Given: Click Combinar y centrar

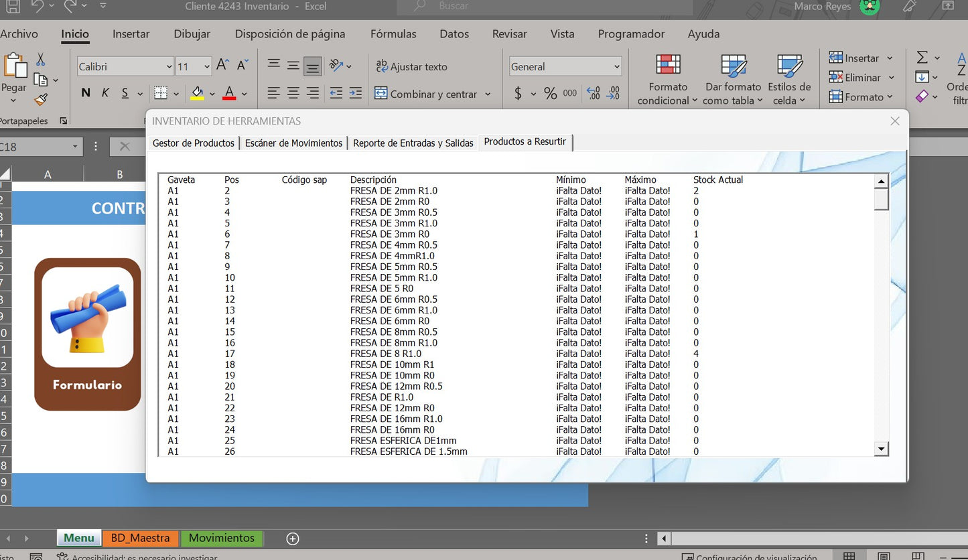Looking at the screenshot, I should 426,94.
